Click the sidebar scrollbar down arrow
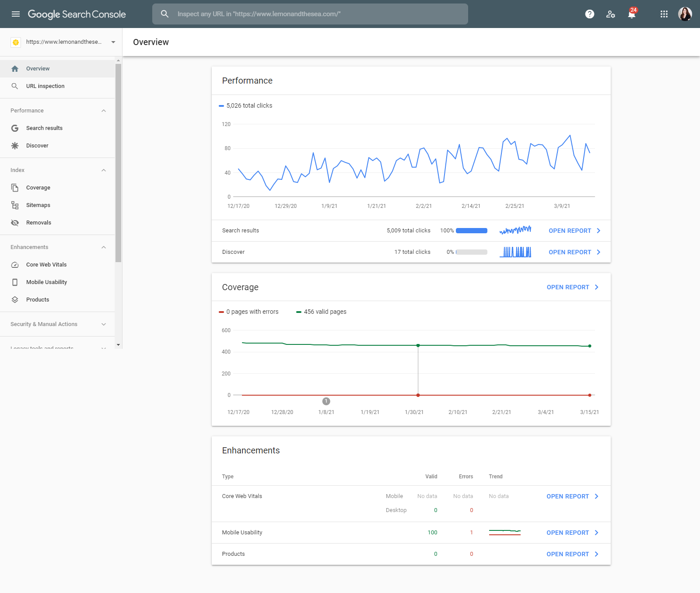The width and height of the screenshot is (700, 593). point(118,345)
